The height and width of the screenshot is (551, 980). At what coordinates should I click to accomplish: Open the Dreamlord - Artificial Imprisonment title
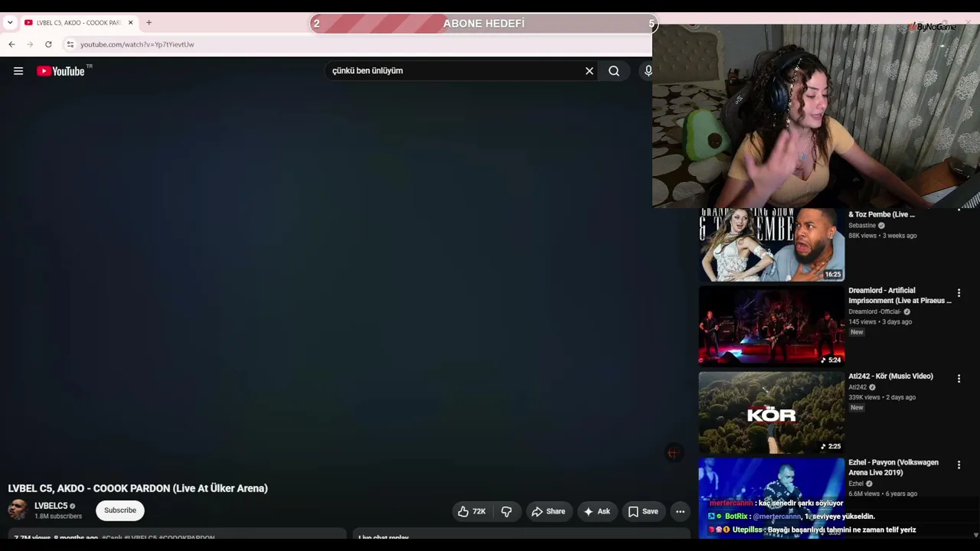point(900,295)
